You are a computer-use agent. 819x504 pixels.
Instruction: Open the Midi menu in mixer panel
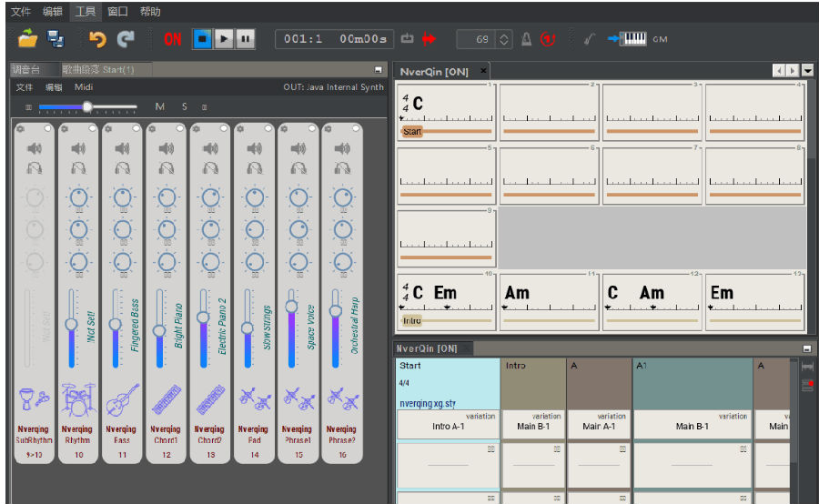point(83,87)
